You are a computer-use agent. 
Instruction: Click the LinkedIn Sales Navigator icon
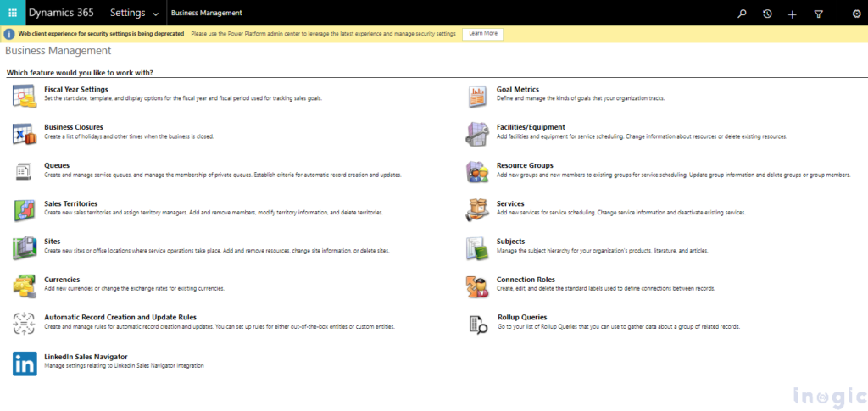click(x=24, y=364)
